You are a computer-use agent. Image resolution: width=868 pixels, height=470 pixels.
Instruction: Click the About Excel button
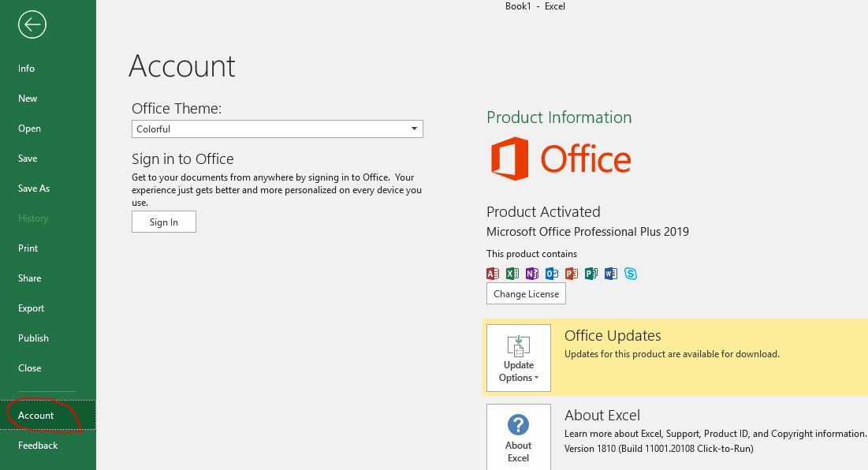[x=519, y=438]
